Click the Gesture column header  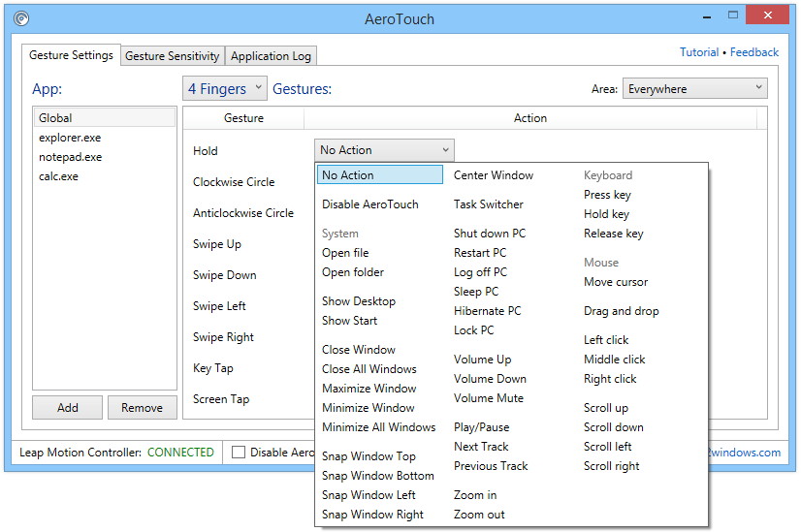click(243, 118)
